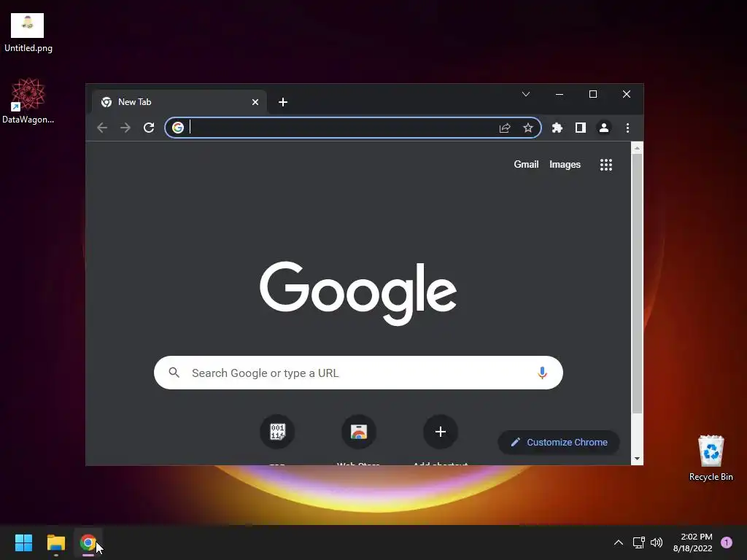This screenshot has height=560, width=747.
Task: Open the Extensions puzzle icon
Action: click(557, 128)
